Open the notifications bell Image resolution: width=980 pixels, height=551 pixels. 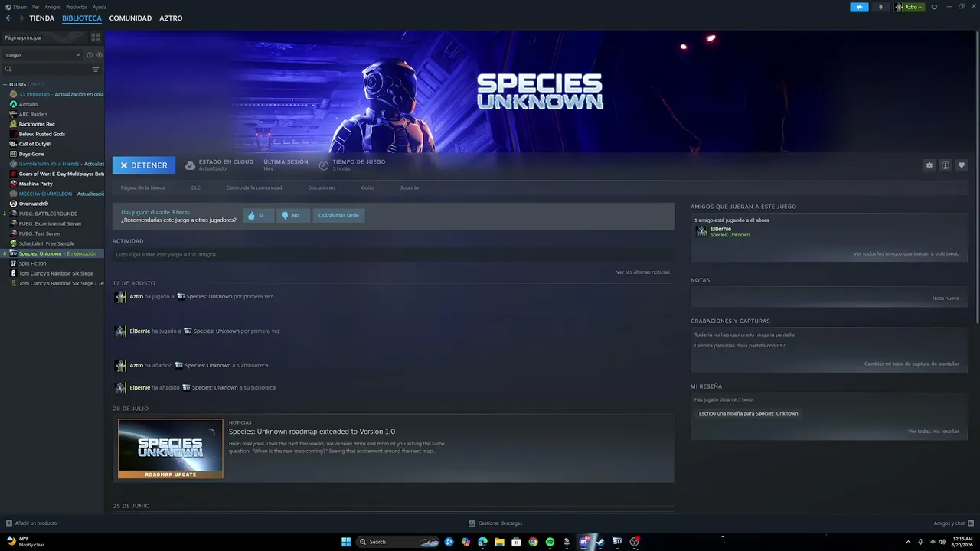(x=880, y=7)
